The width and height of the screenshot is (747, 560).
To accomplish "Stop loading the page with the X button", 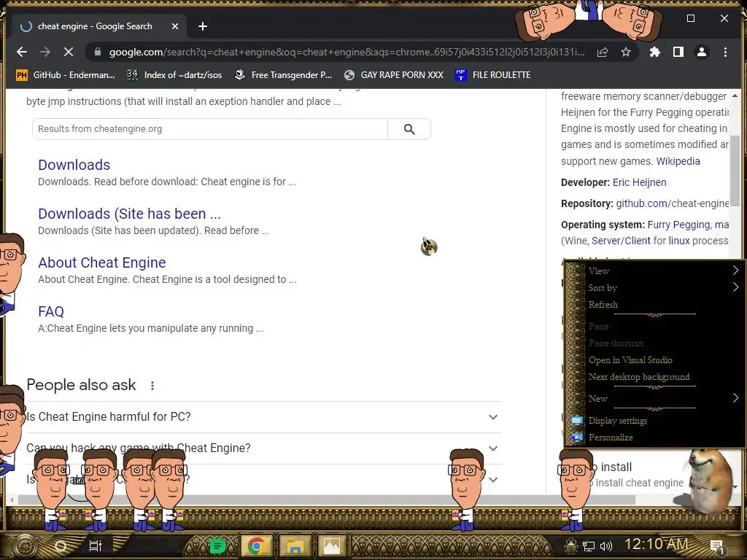I will (x=68, y=52).
